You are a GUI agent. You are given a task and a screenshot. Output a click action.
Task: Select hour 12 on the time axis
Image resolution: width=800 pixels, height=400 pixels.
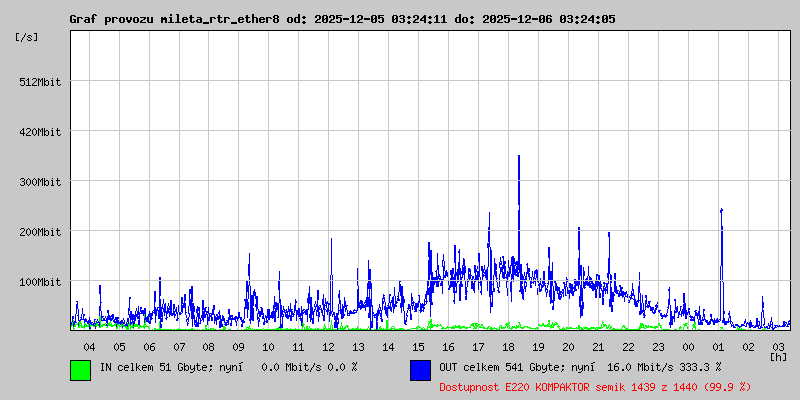(x=328, y=346)
